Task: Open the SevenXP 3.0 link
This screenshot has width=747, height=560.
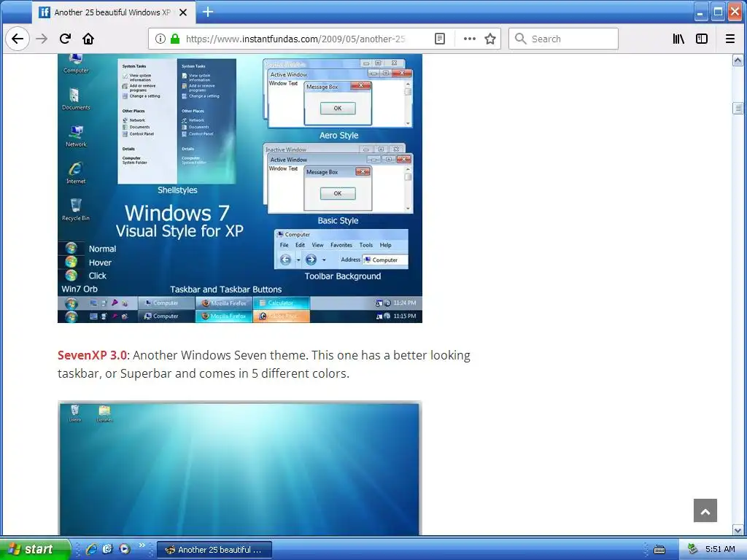Action: click(92, 355)
